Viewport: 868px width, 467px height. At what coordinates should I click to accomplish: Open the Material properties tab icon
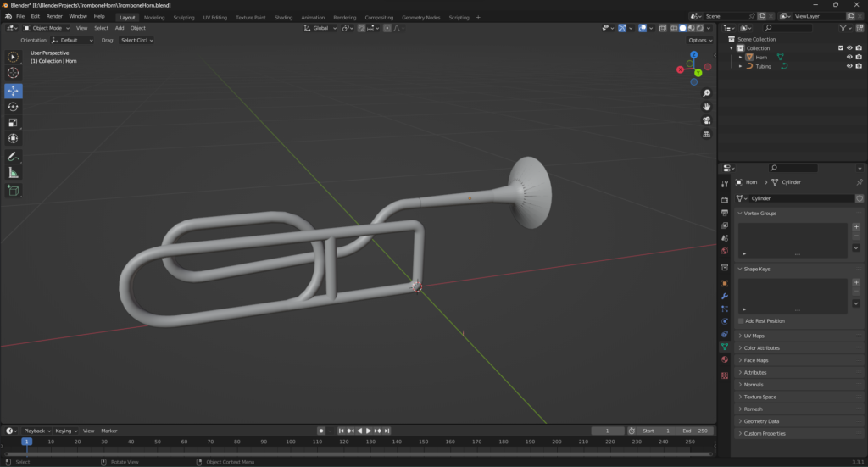pos(724,359)
